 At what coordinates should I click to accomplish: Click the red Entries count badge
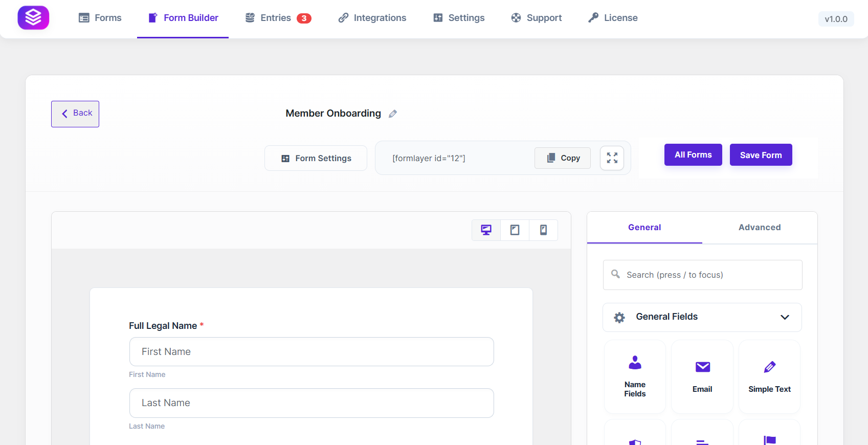(304, 18)
